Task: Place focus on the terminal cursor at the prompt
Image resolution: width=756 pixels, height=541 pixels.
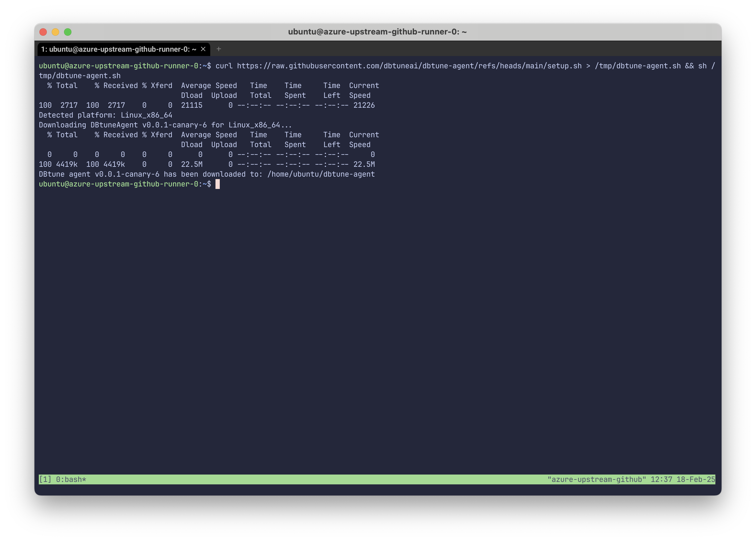Action: pos(218,184)
